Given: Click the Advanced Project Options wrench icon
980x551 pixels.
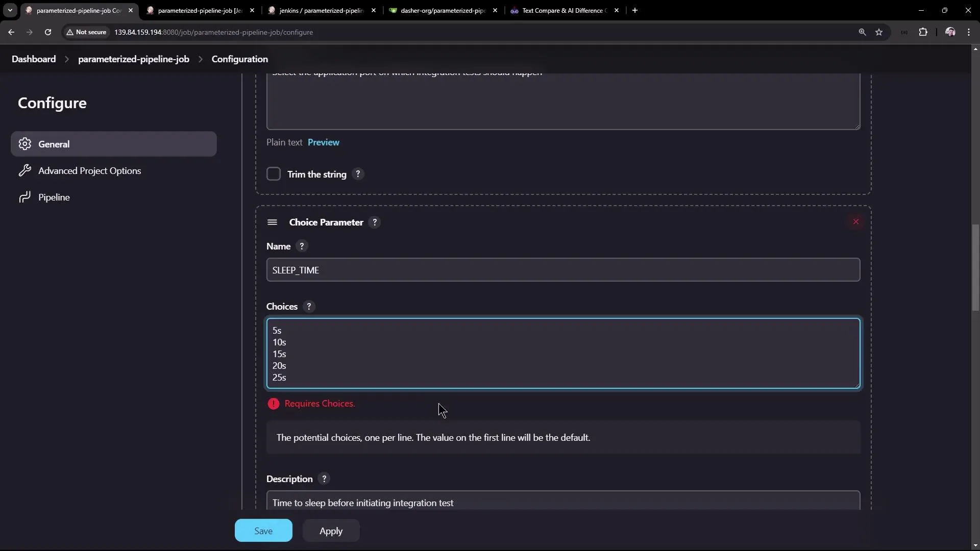Looking at the screenshot, I should coord(23,170).
